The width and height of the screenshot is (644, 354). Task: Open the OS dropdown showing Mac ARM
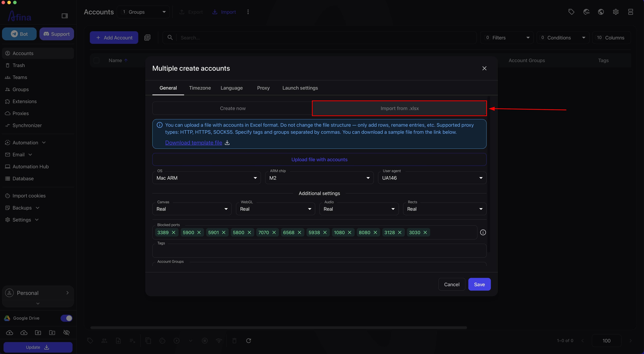pos(206,178)
